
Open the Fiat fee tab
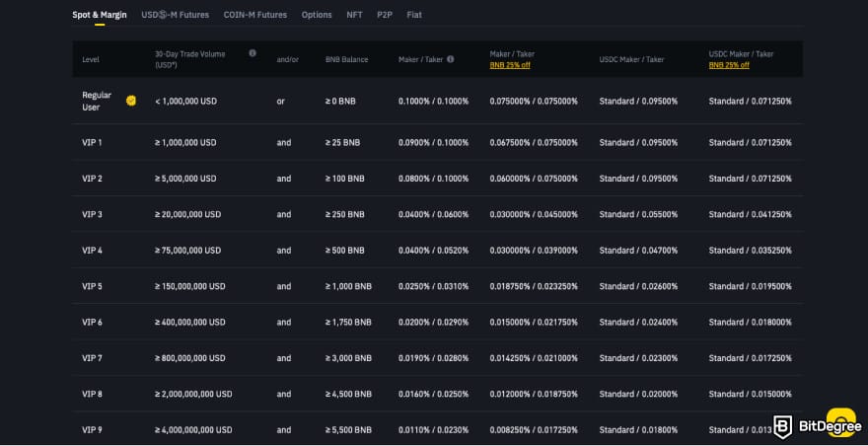click(x=414, y=15)
